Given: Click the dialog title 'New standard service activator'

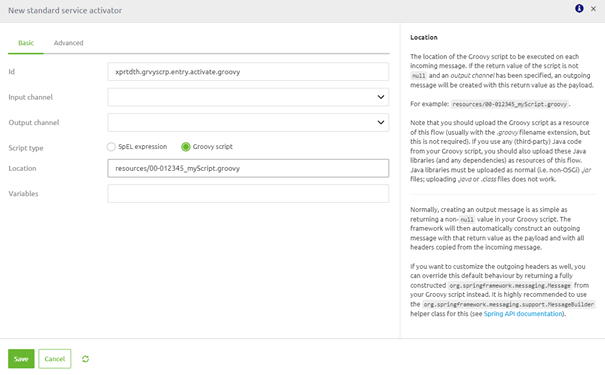Looking at the screenshot, I should (x=65, y=10).
